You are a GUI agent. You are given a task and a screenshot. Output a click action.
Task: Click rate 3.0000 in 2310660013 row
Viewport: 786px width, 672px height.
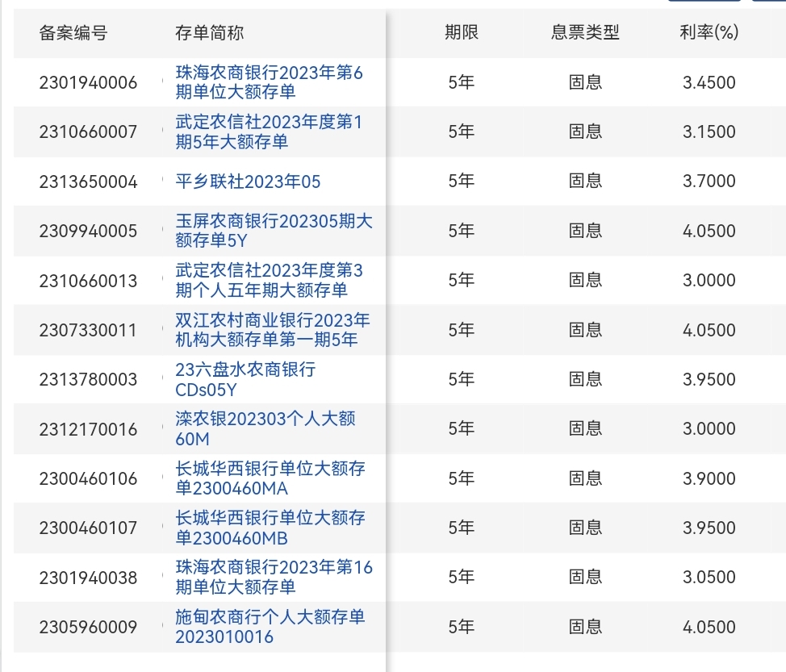(x=709, y=280)
